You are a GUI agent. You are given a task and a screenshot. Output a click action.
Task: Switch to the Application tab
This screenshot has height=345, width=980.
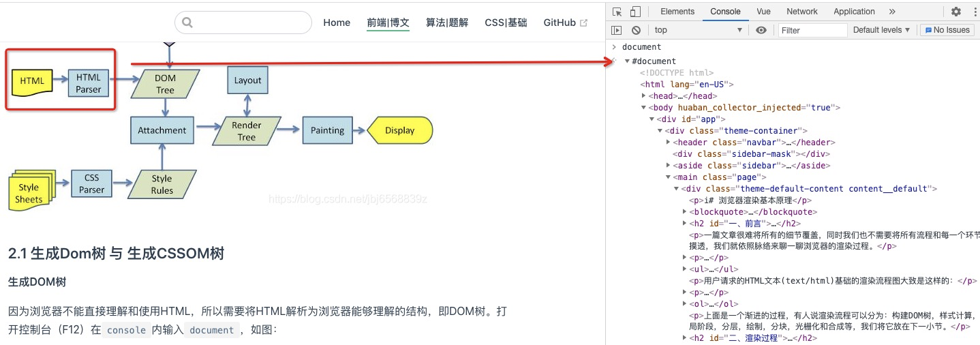[x=854, y=12]
